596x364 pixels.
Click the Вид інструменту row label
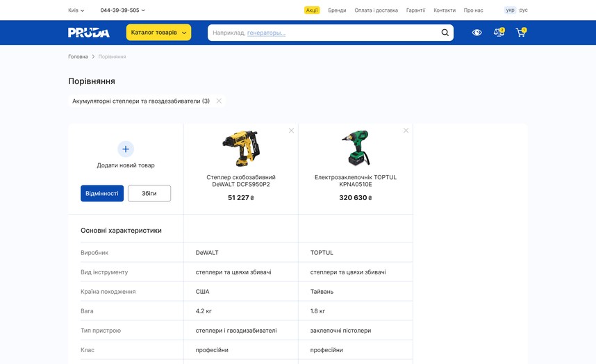(x=104, y=272)
